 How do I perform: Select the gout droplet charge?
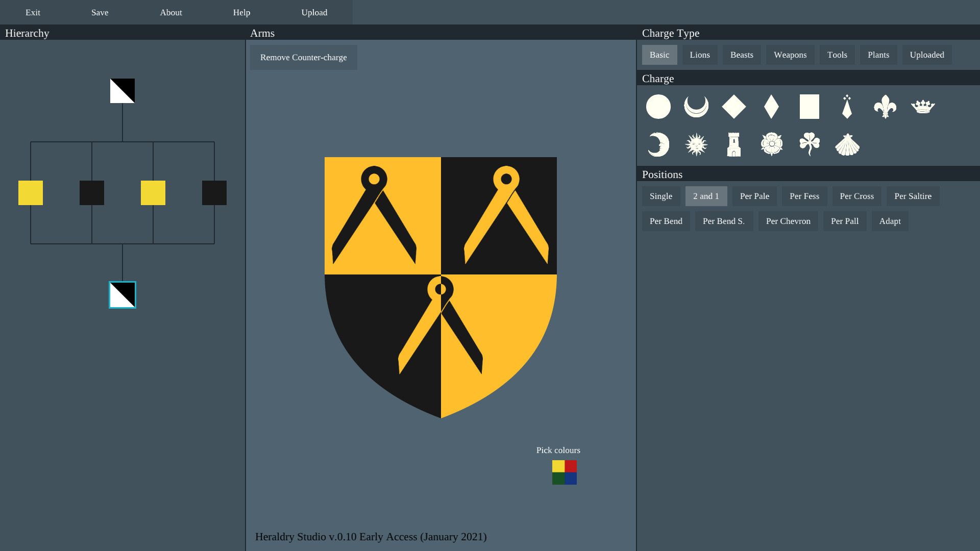[848, 107]
